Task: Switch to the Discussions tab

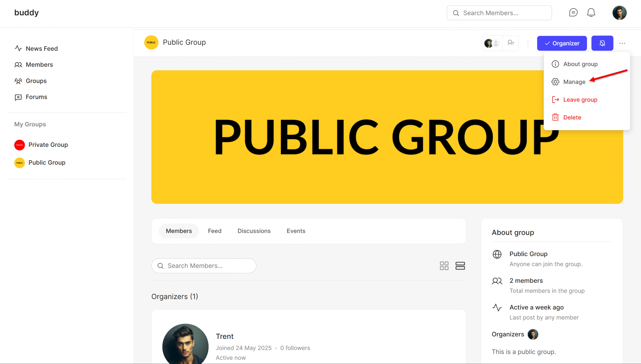Action: click(254, 231)
